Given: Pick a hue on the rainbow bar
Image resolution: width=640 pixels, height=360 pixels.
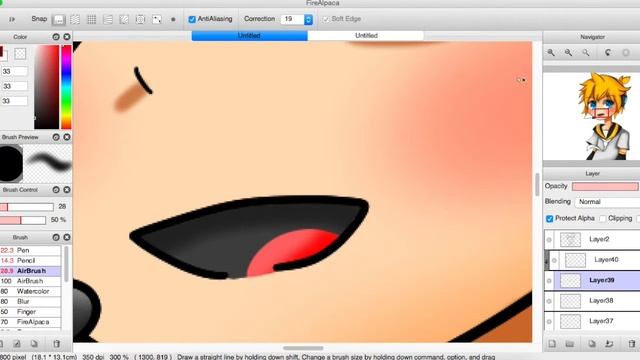Looking at the screenshot, I should pyautogui.click(x=66, y=87).
